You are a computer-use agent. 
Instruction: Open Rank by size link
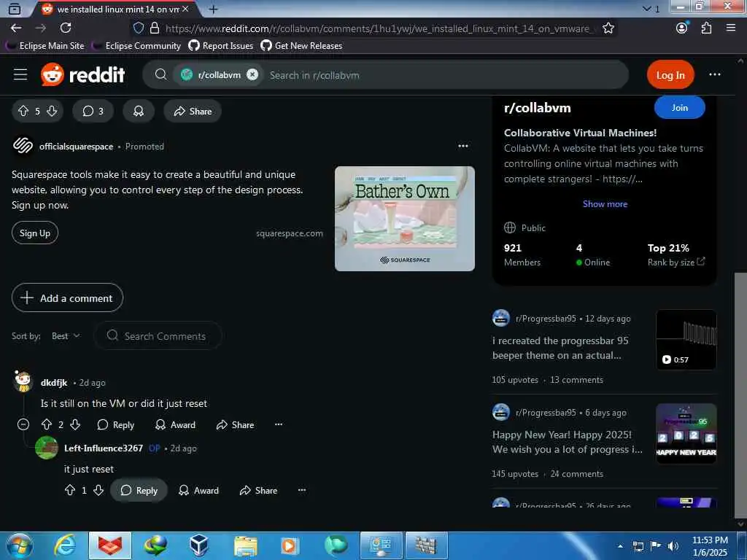(x=676, y=262)
